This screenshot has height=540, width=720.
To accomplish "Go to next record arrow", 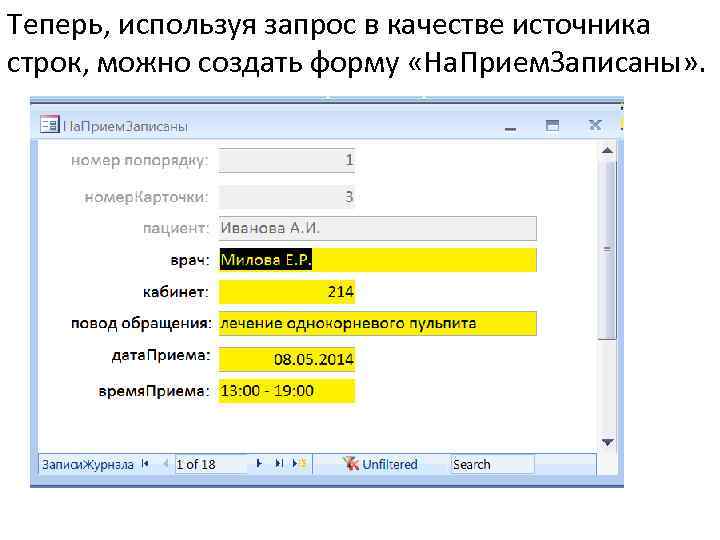I will coord(259,464).
